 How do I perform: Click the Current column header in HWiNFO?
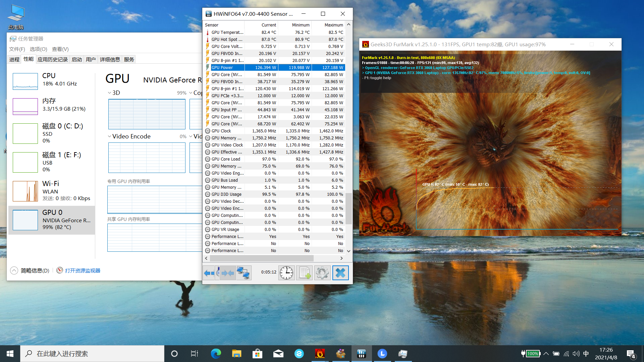[261, 25]
